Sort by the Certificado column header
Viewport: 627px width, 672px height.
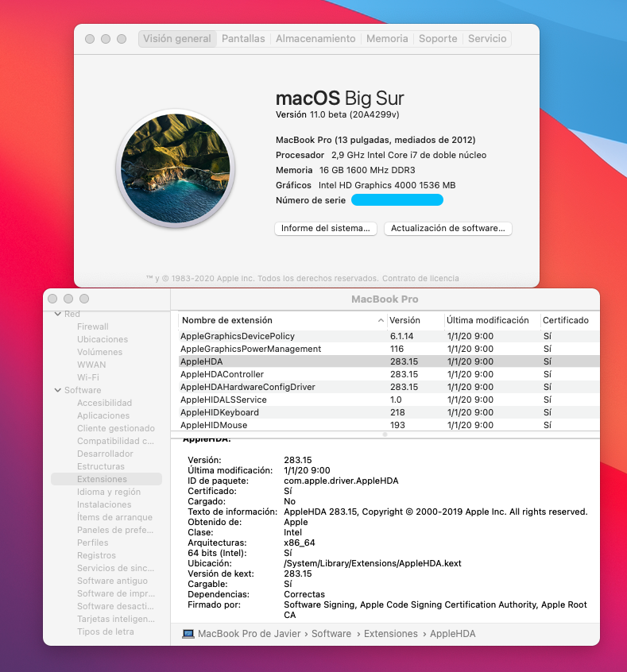(570, 320)
